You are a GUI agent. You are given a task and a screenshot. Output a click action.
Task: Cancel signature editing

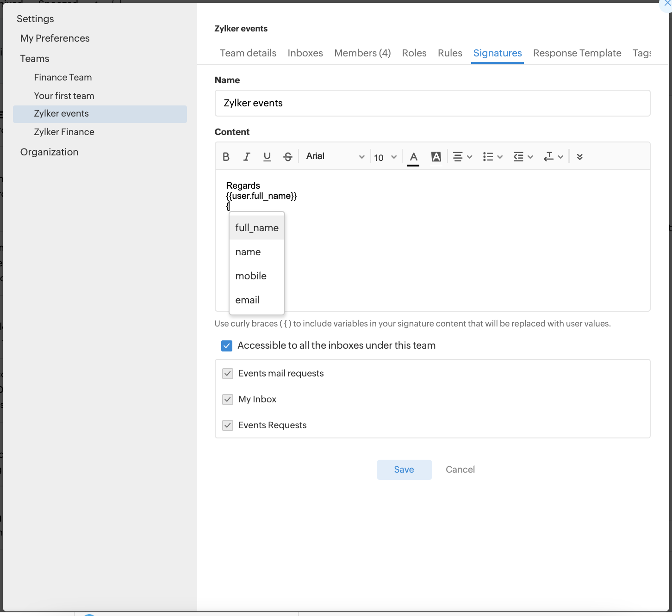click(x=460, y=470)
